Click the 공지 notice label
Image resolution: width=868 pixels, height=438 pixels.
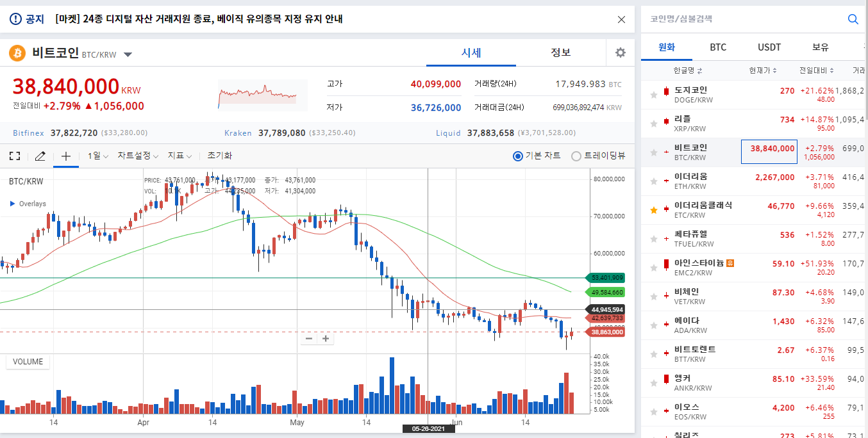(x=35, y=19)
